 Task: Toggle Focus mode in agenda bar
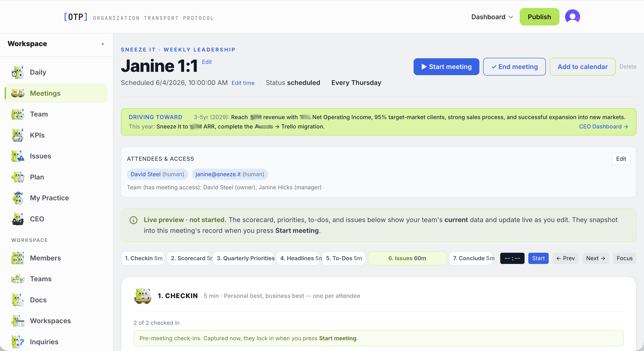624,258
